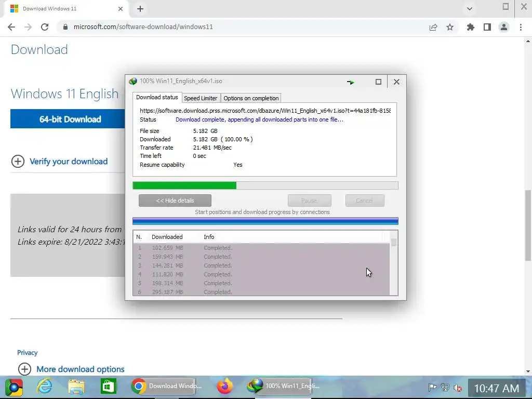This screenshot has height=399, width=532.
Task: Launch Firefox from the taskbar
Action: tap(225, 387)
